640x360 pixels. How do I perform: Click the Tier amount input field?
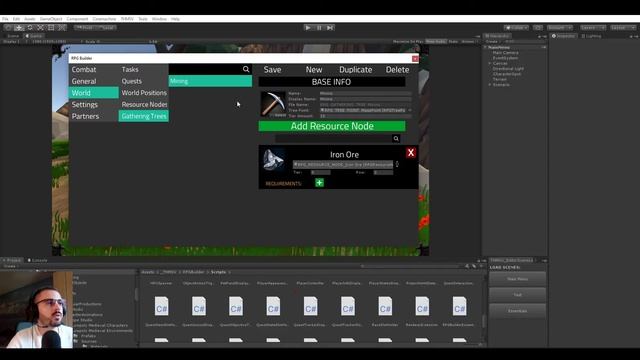coord(365,116)
